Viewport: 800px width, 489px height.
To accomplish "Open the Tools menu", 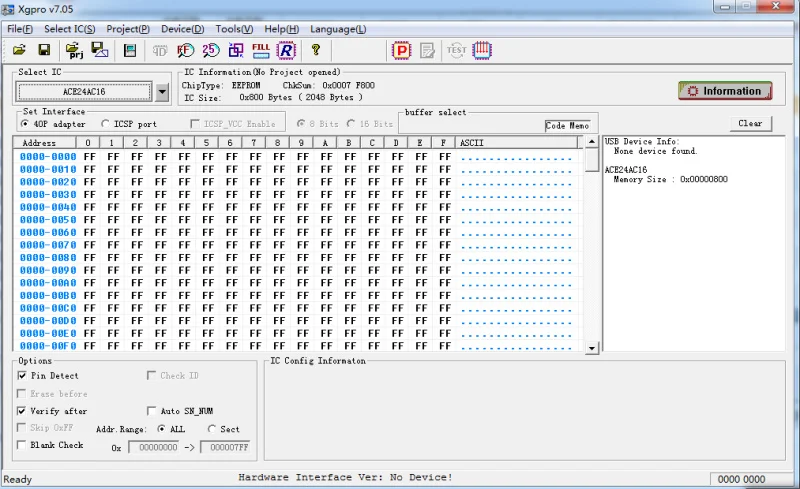I will [x=234, y=29].
